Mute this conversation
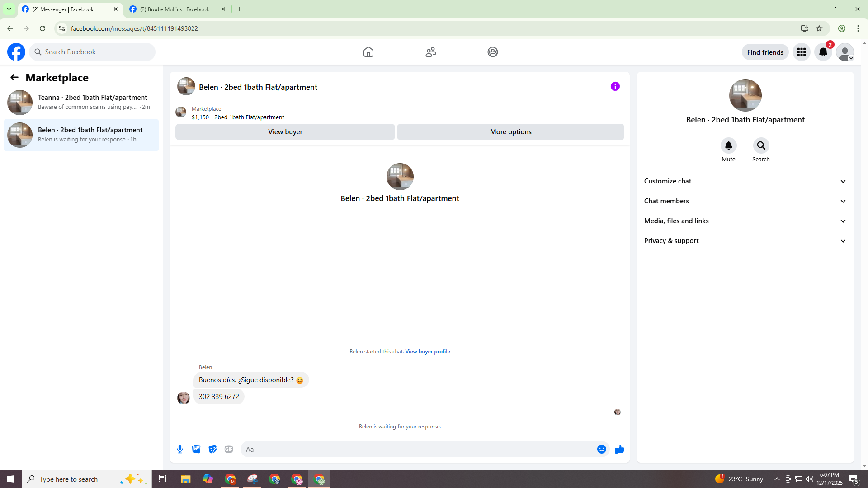This screenshot has height=488, width=868. coord(728,145)
